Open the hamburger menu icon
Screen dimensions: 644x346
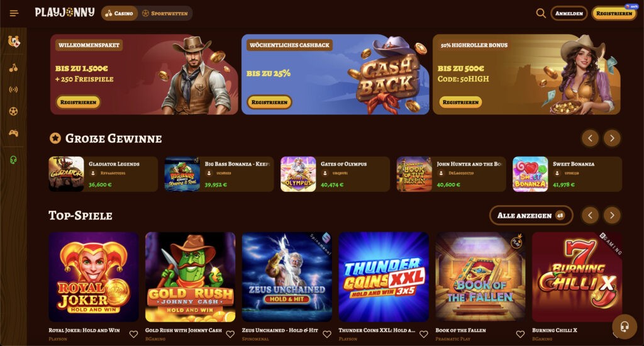14,14
